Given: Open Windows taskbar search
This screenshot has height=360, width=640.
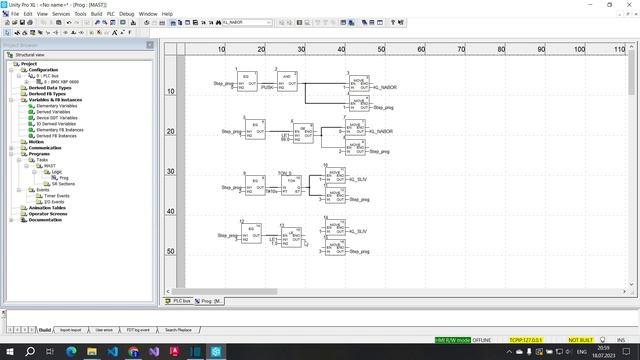Looking at the screenshot, I should coord(30,351).
